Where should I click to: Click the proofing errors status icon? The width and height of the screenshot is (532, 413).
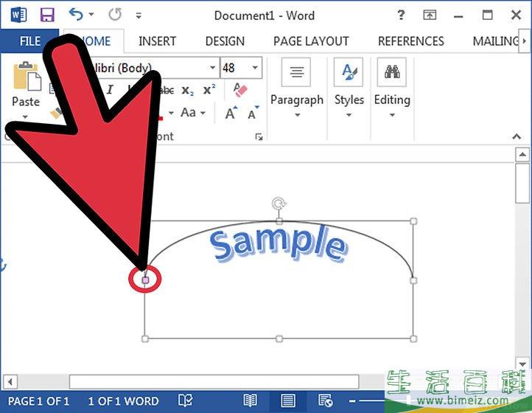point(186,400)
